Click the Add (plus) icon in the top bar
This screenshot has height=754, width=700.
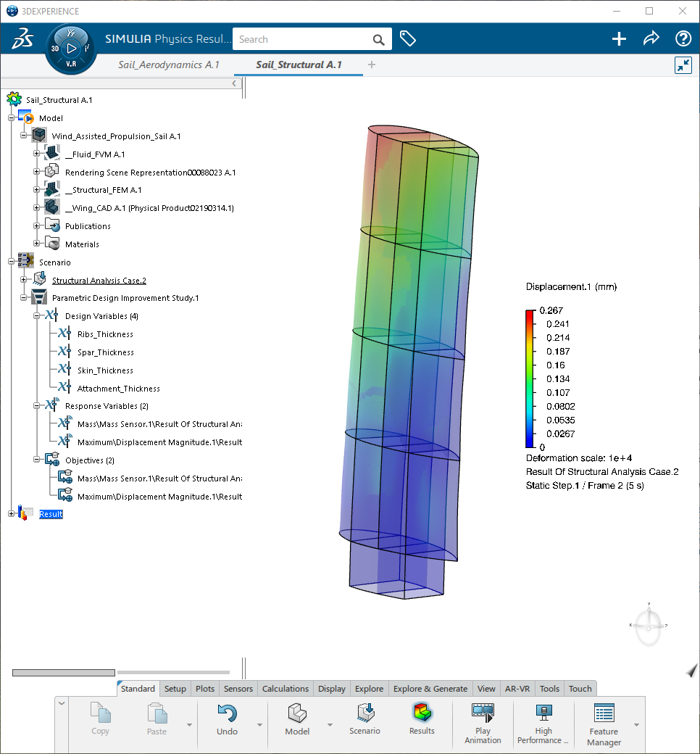point(618,38)
